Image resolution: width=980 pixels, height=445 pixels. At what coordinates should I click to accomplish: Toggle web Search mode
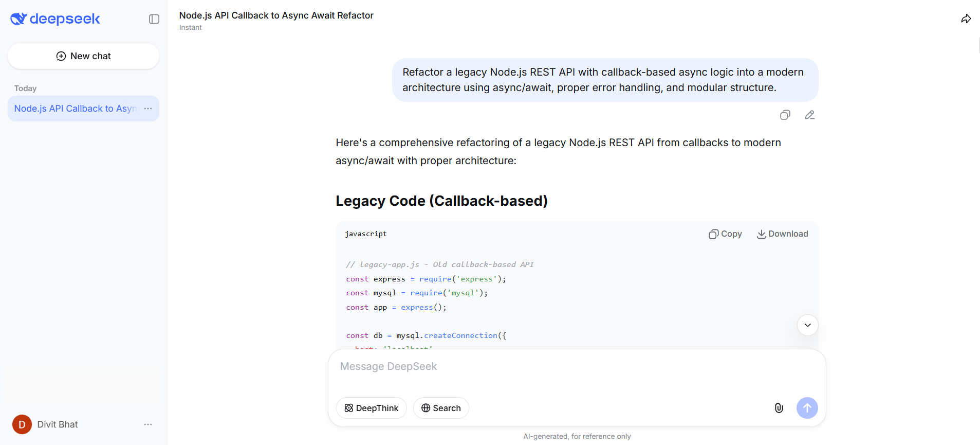[x=441, y=408]
